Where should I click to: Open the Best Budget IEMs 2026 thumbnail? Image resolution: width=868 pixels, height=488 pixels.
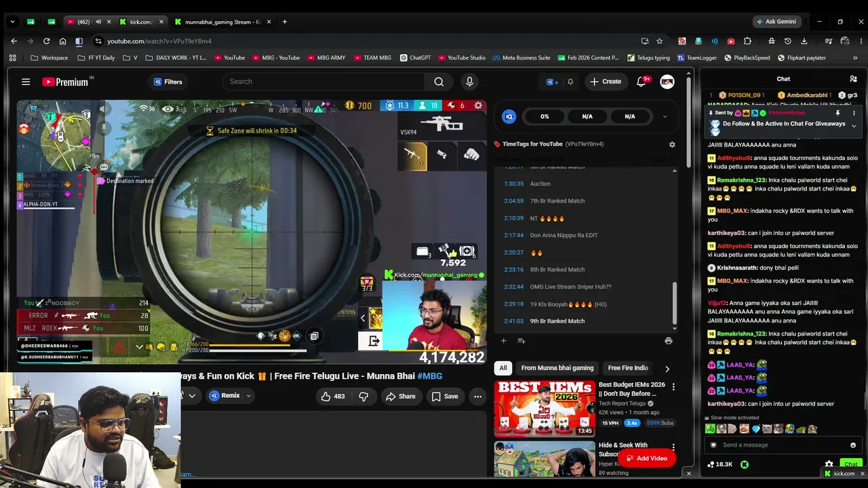545,408
